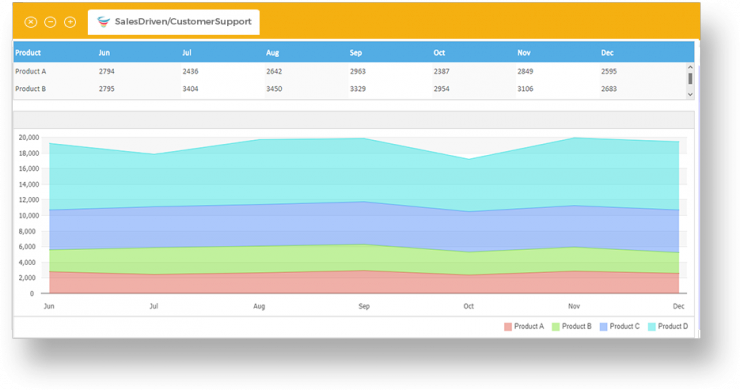The image size is (740, 390).
Task: Click the 20,000 y-axis label
Action: (29, 137)
